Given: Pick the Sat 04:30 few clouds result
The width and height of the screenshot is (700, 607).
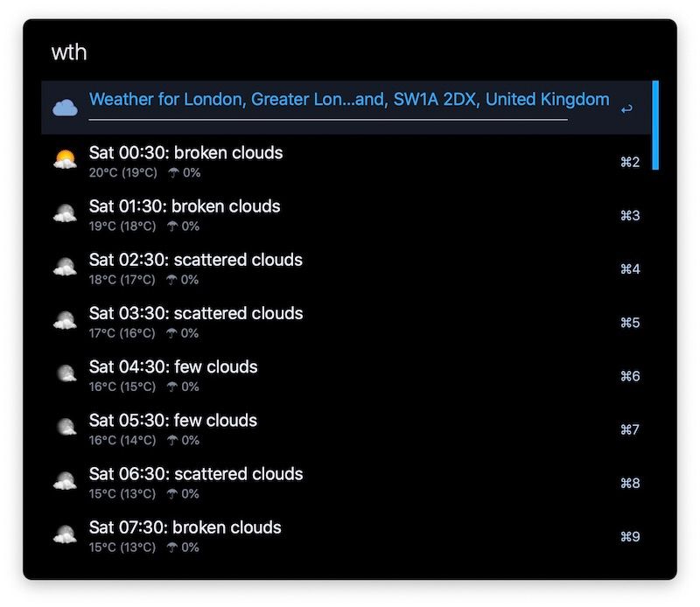Looking at the screenshot, I should point(173,367).
